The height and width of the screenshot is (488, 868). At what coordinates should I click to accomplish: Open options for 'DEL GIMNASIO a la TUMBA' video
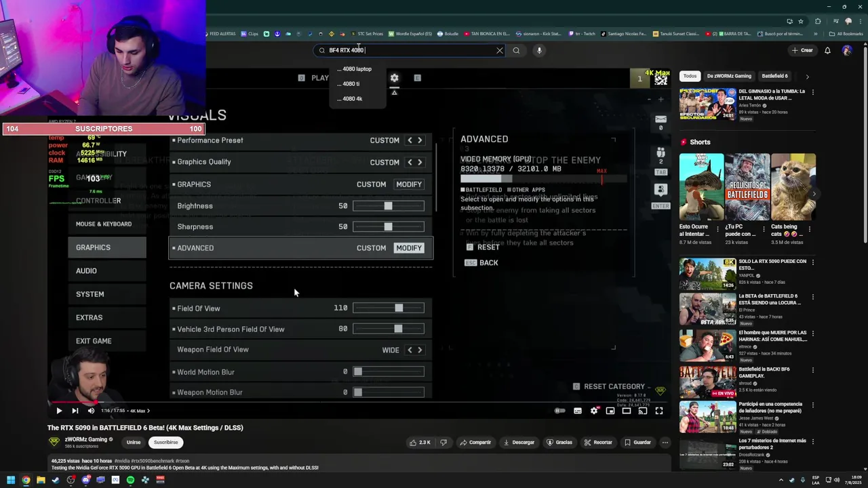813,91
